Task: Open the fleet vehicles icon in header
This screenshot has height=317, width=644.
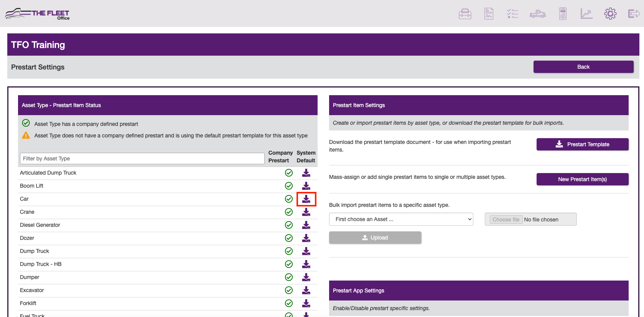Action: point(538,14)
